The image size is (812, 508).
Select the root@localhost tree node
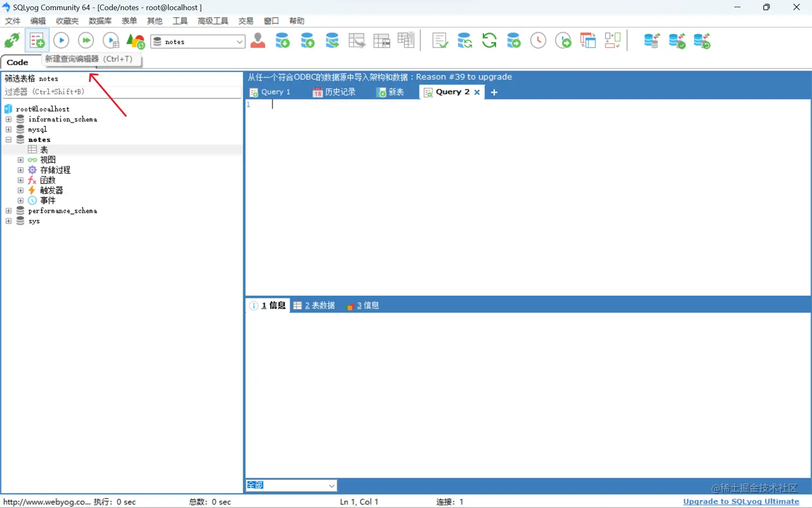click(42, 109)
